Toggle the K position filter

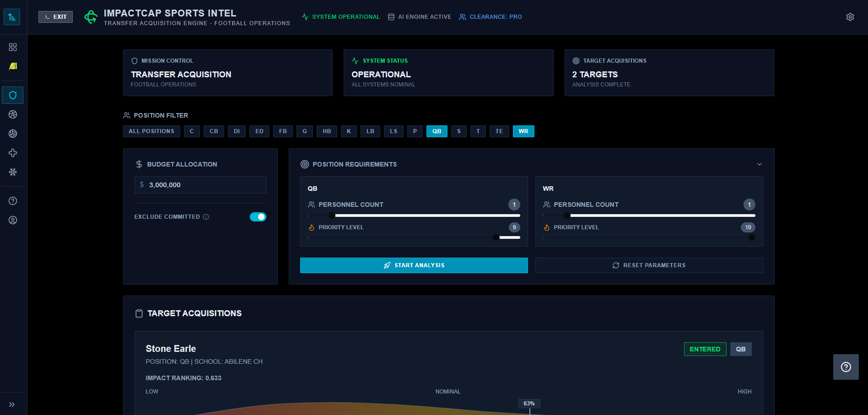point(349,131)
